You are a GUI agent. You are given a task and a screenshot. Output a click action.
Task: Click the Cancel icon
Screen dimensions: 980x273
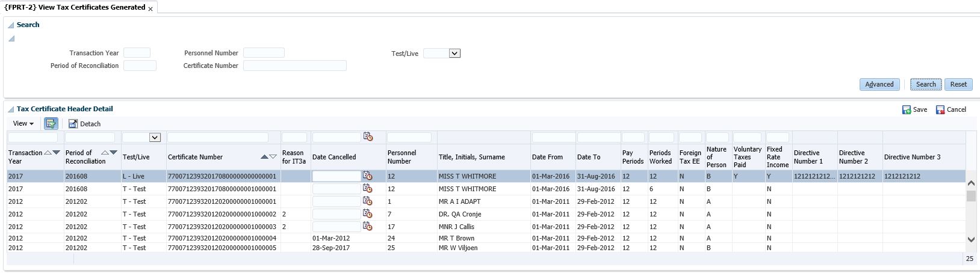[940, 109]
